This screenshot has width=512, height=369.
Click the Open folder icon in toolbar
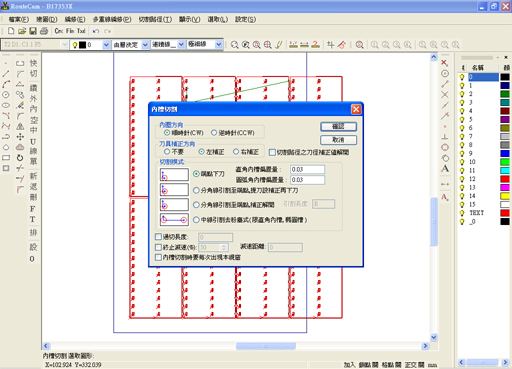click(x=22, y=31)
